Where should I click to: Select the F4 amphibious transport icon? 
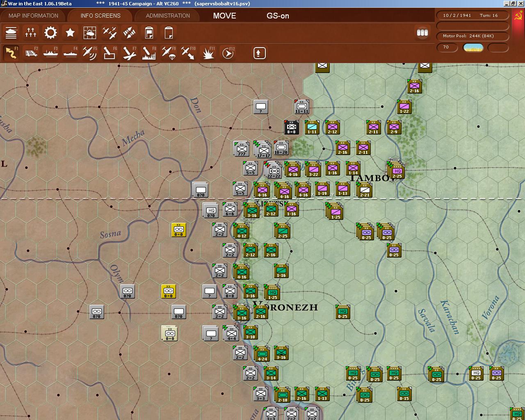pos(70,53)
